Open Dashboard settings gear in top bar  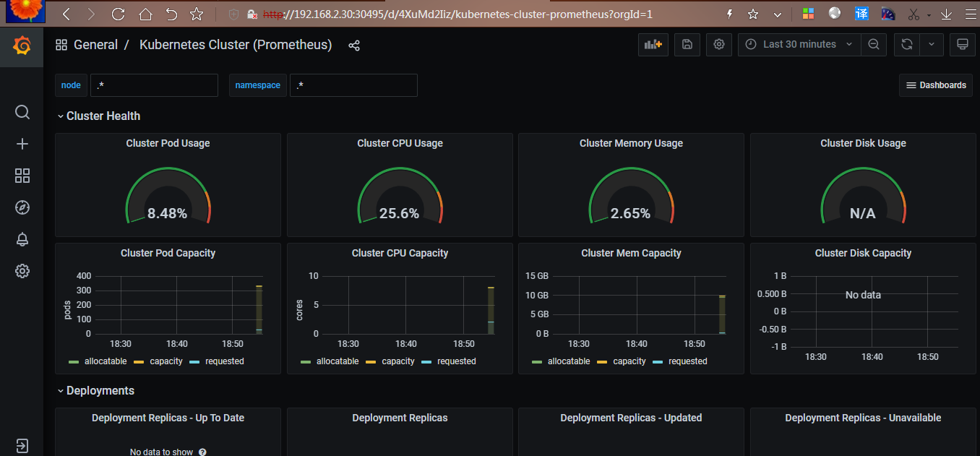click(x=718, y=44)
